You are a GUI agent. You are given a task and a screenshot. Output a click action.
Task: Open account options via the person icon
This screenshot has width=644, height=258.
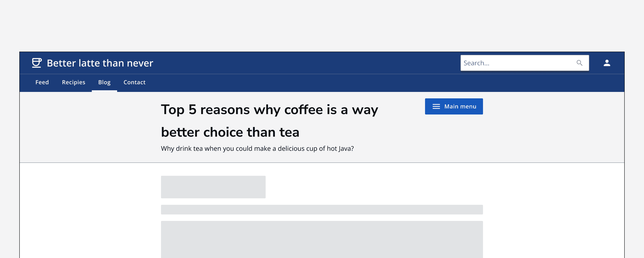coord(607,63)
